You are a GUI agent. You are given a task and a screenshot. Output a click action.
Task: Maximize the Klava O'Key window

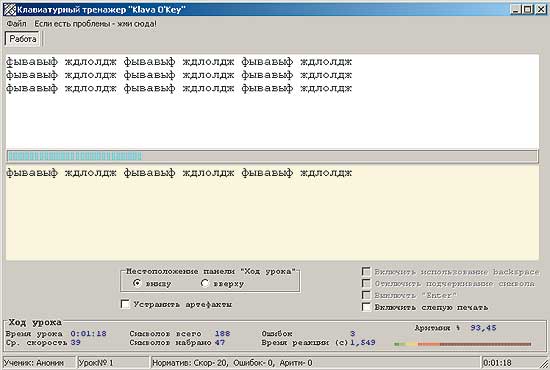[x=527, y=9]
